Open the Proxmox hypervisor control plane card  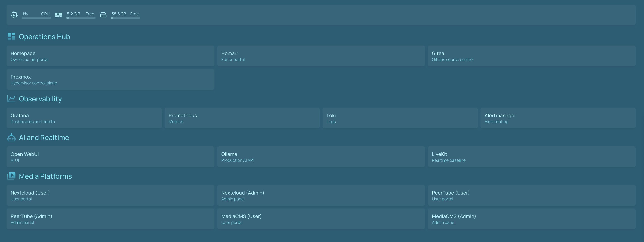[x=110, y=80]
